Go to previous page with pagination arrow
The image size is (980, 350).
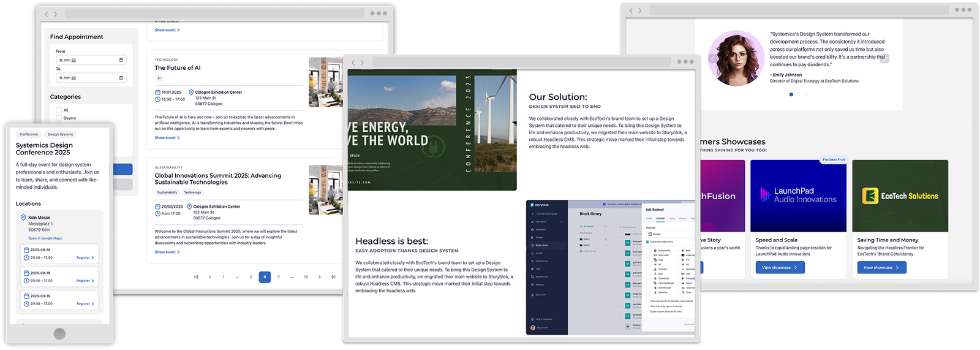tap(210, 277)
